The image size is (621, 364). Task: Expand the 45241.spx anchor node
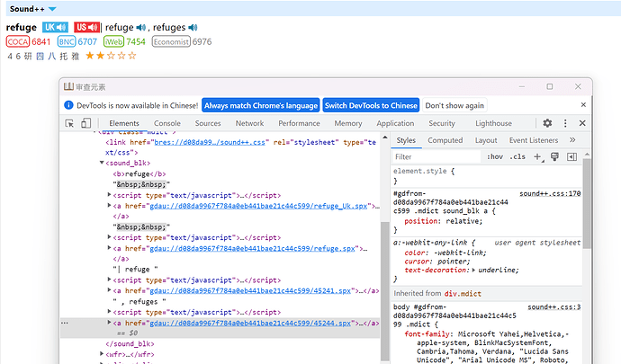point(109,290)
